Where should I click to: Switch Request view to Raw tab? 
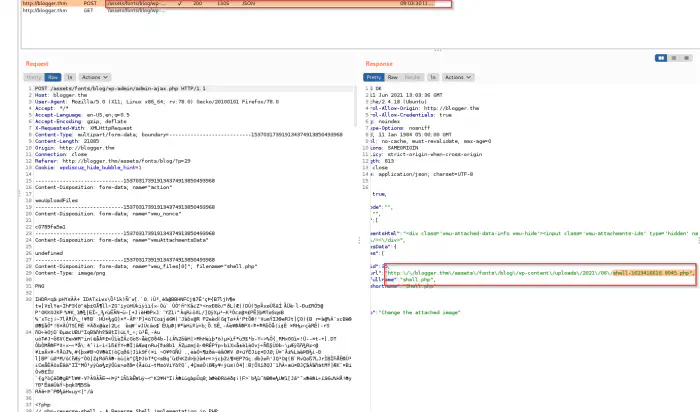53,77
